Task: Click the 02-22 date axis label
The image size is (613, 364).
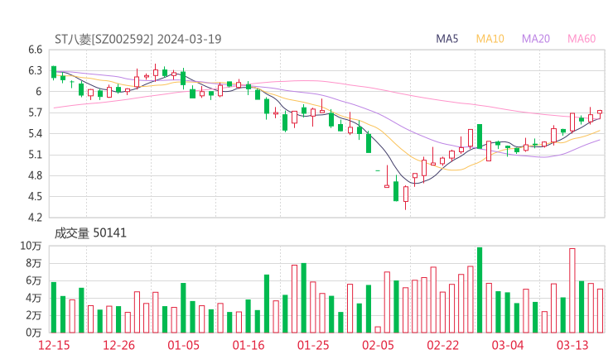Action: point(442,345)
